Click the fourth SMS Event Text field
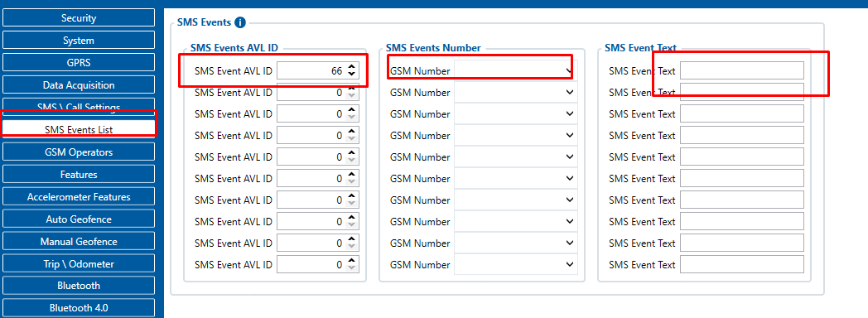The width and height of the screenshot is (868, 318). (742, 136)
